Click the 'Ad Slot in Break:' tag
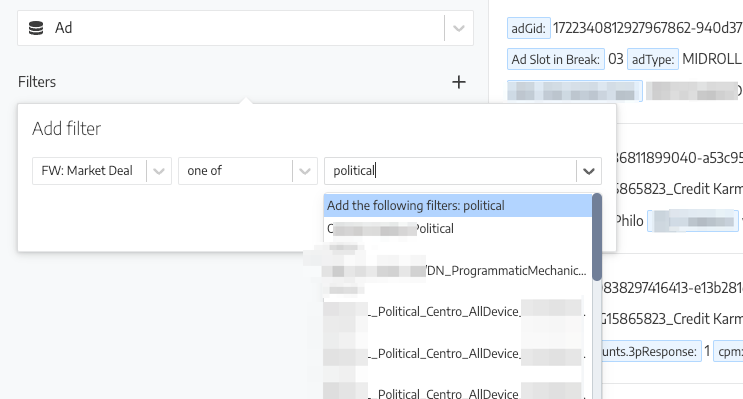Image resolution: width=743 pixels, height=399 pixels. 555,60
